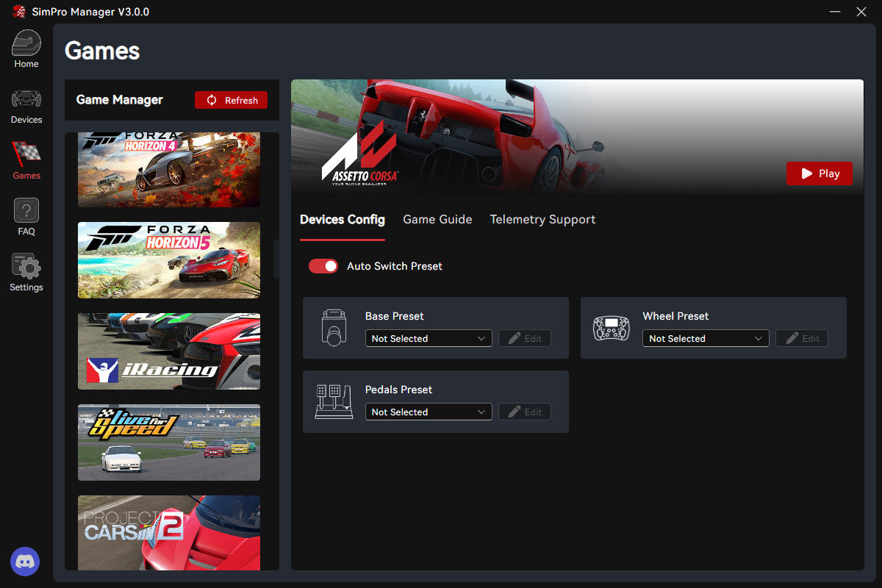The width and height of the screenshot is (882, 588).
Task: Expand the Pedals Preset dropdown
Action: pyautogui.click(x=429, y=412)
